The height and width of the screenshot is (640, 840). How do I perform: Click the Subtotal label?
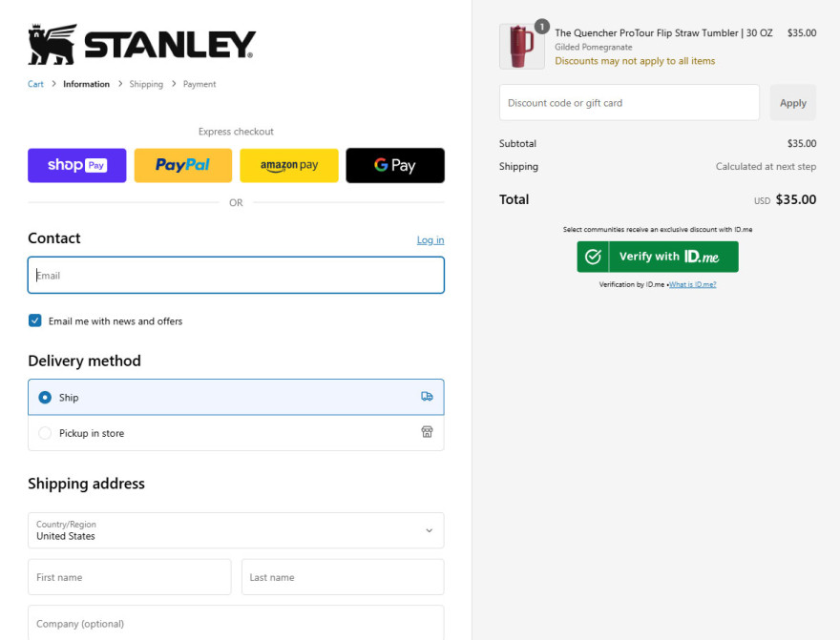[517, 143]
